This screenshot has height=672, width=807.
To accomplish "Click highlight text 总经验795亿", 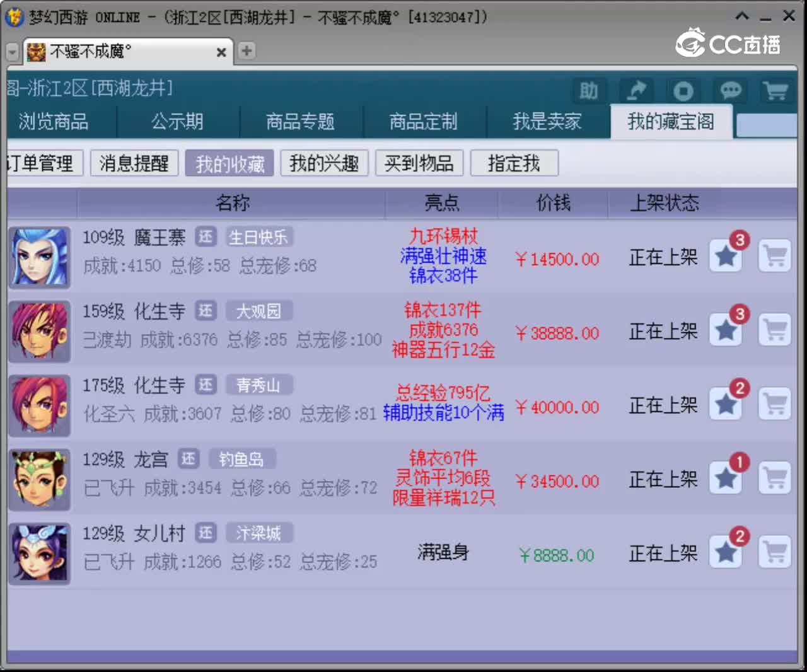I will point(443,393).
